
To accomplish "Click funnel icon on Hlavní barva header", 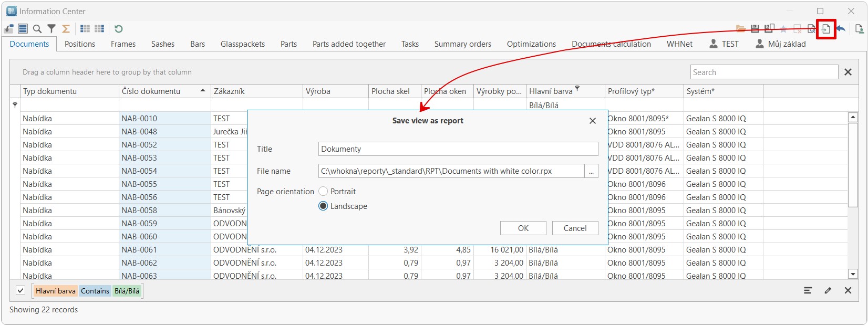I will 577,88.
